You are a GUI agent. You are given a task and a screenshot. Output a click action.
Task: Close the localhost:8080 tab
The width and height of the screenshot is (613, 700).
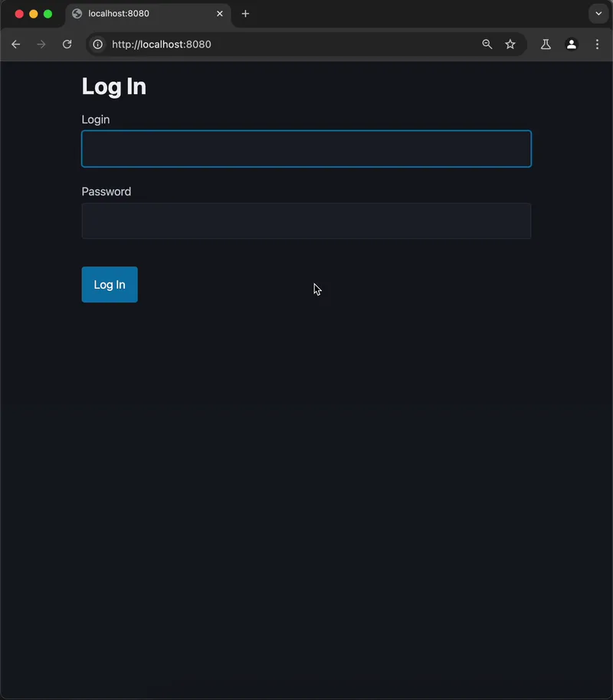point(220,13)
